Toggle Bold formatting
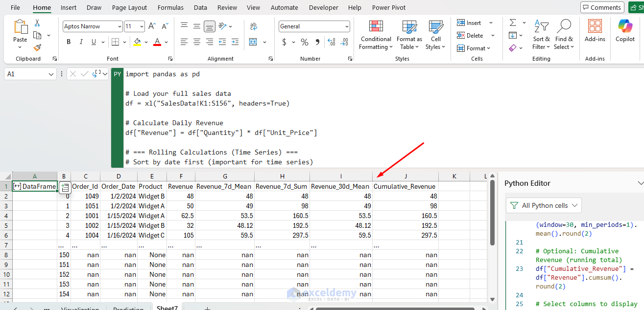This screenshot has height=310, width=644. (69, 42)
